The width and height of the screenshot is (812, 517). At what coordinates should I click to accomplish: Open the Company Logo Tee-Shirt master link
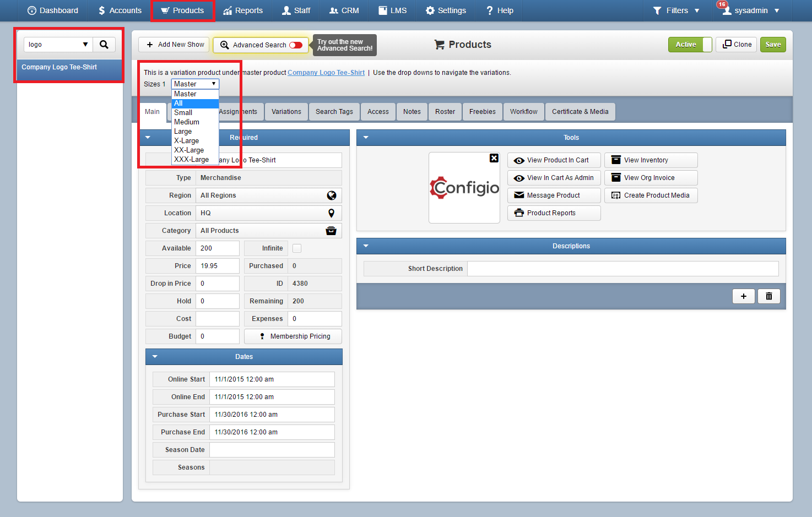[x=326, y=73]
